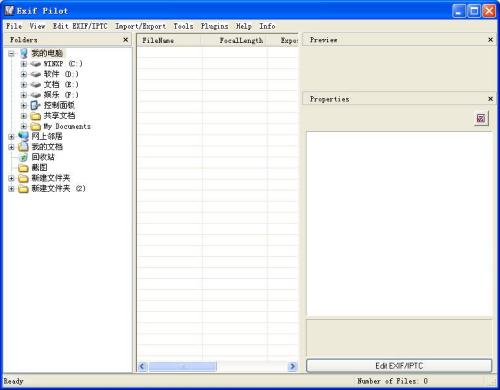This screenshot has width=500, height=390.
Task: Select the 新建文件夹 folder icon
Action: point(23,178)
